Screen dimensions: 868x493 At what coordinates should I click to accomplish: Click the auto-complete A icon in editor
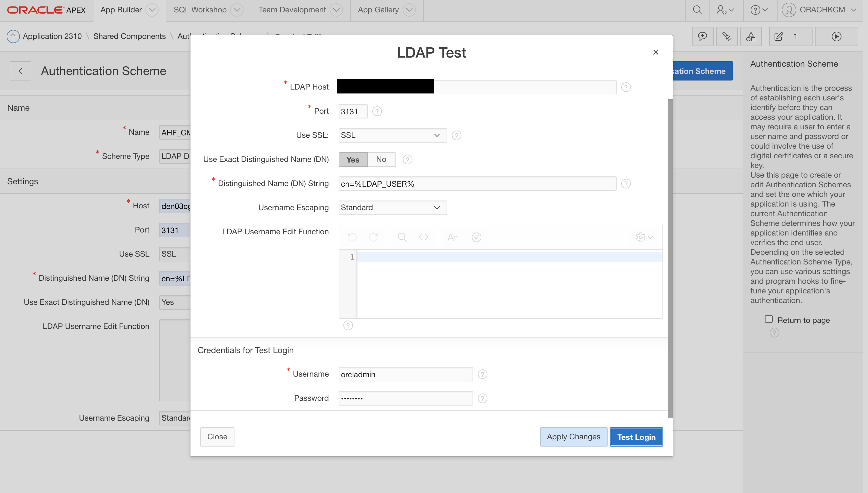point(452,237)
